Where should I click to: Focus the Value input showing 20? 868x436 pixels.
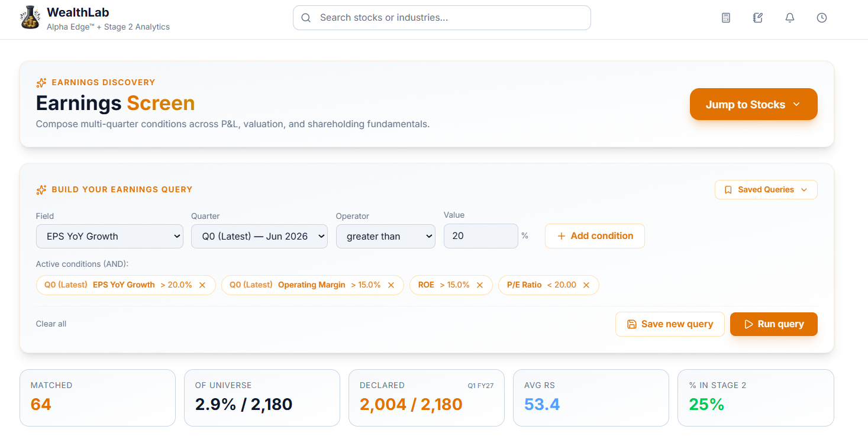point(481,236)
